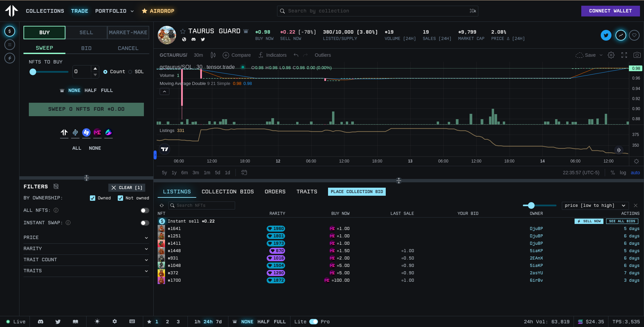Open the list view icon in left sidebar
The height and width of the screenshot is (327, 644).
tap(10, 45)
